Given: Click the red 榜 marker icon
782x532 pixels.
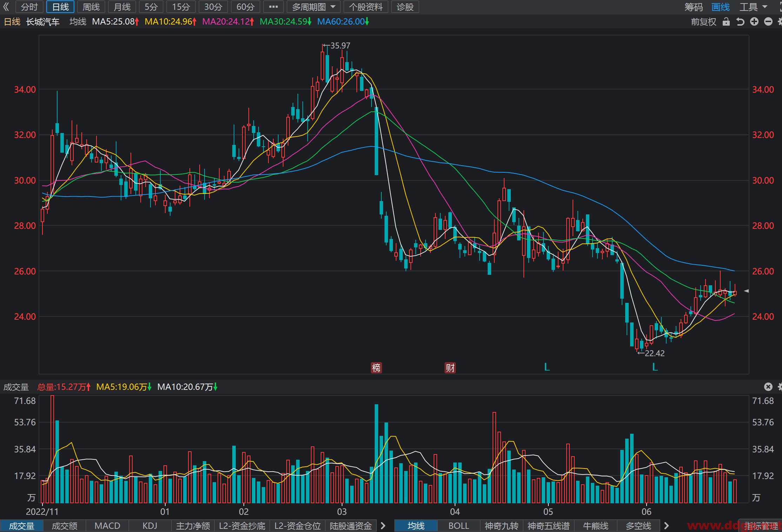Looking at the screenshot, I should click(376, 368).
